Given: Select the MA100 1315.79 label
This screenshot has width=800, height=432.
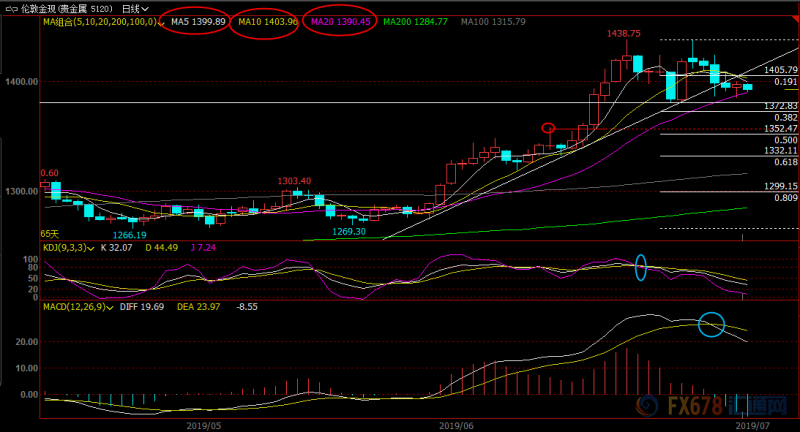Looking at the screenshot, I should tap(493, 21).
